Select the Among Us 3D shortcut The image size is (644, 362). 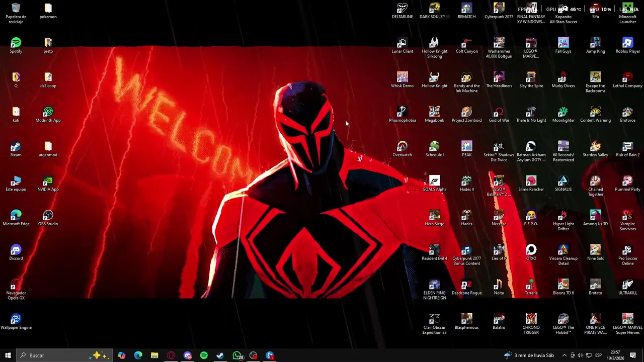click(595, 218)
